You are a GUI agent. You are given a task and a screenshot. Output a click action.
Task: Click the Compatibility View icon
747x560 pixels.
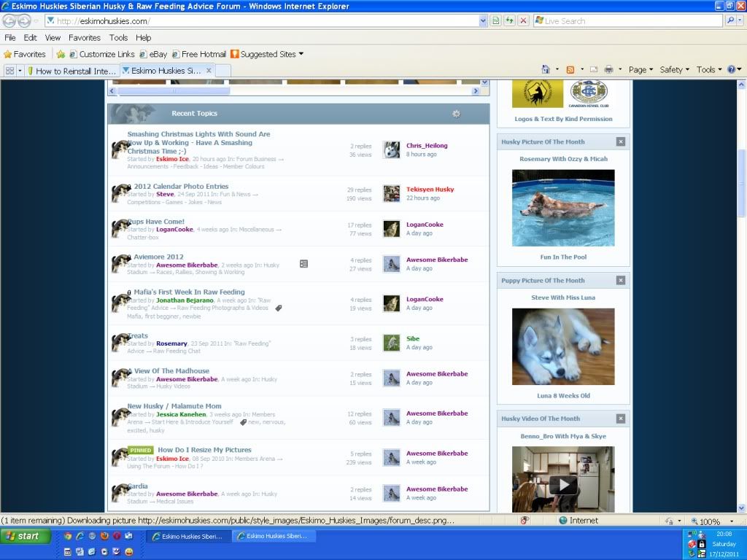[495, 20]
